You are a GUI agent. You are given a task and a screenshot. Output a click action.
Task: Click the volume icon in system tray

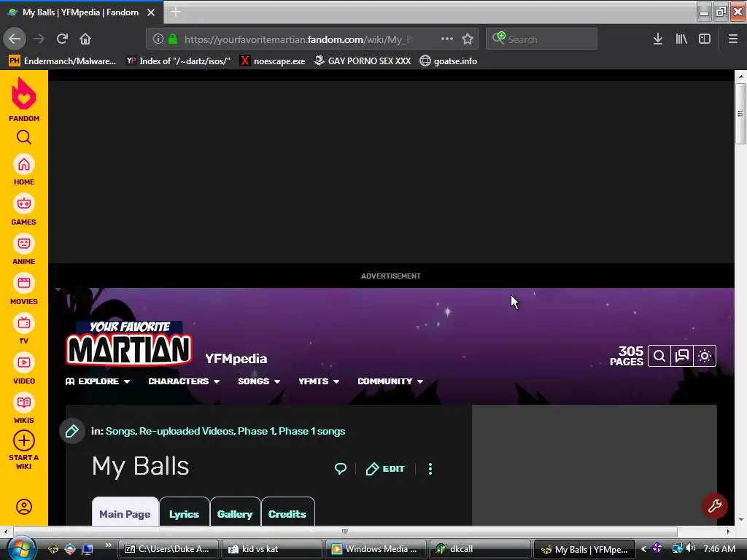pyautogui.click(x=690, y=548)
